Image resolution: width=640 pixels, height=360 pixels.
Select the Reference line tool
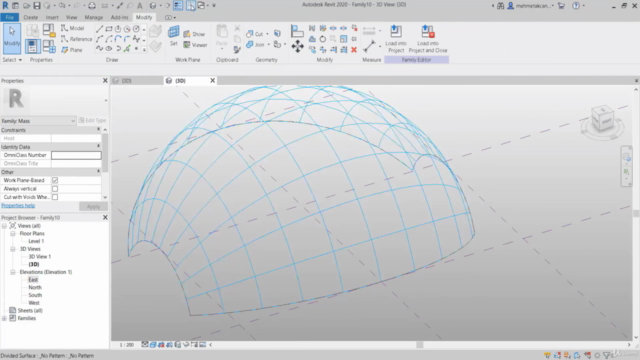(x=77, y=39)
